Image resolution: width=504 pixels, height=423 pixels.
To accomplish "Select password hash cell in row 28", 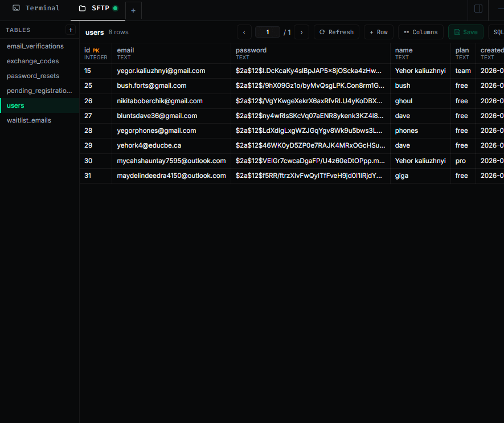I will click(x=310, y=131).
